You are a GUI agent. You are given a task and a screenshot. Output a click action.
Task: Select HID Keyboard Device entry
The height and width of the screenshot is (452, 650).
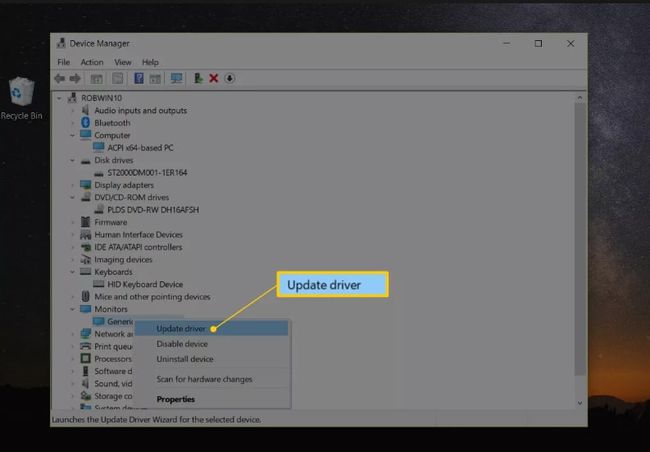click(145, 284)
